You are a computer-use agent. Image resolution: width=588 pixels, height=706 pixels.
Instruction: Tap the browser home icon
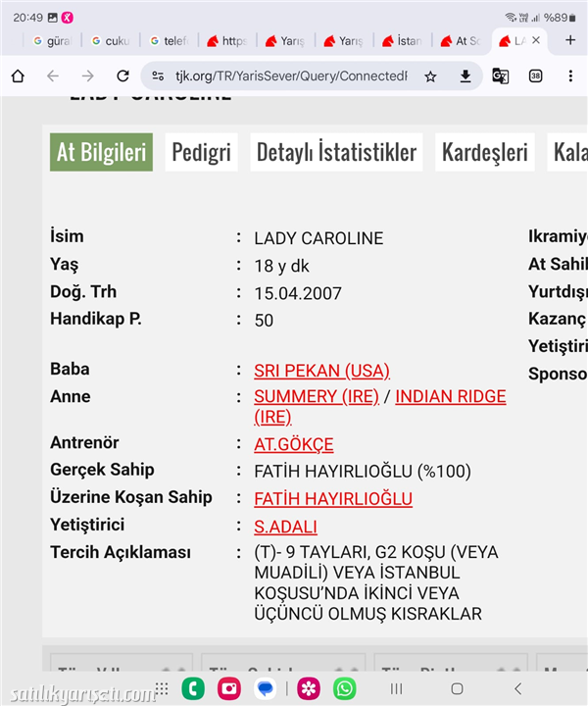[x=18, y=76]
